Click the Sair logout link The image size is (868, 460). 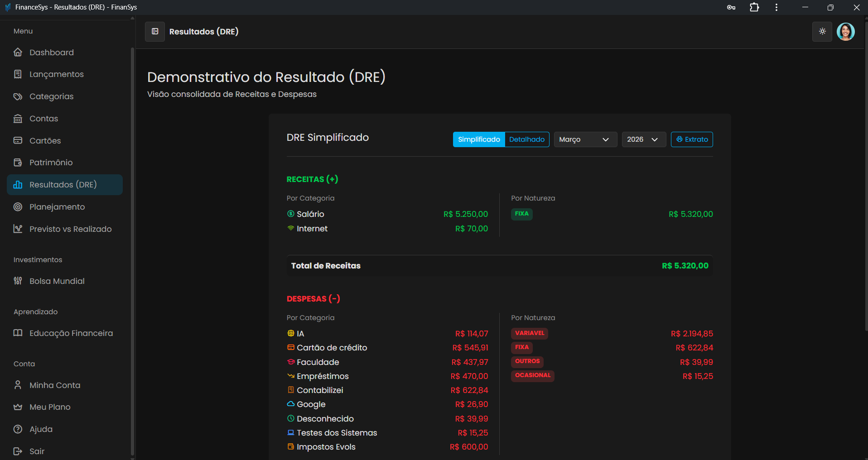(37, 451)
